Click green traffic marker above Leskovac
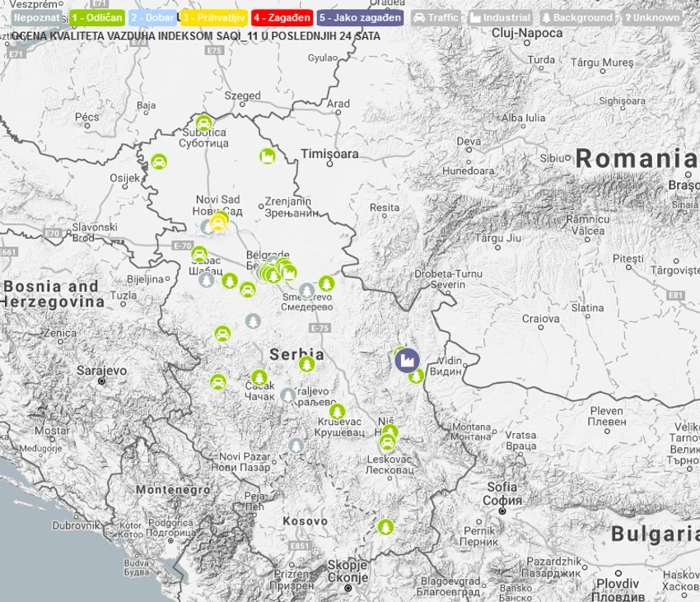The height and width of the screenshot is (602, 700). click(387, 442)
